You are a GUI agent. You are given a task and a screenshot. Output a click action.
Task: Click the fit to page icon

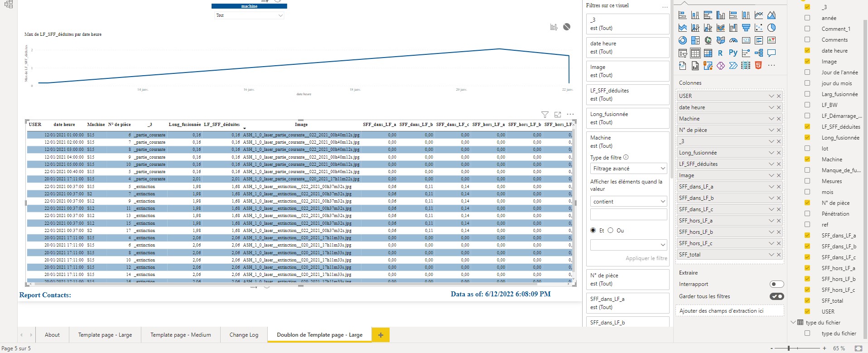coord(858,348)
